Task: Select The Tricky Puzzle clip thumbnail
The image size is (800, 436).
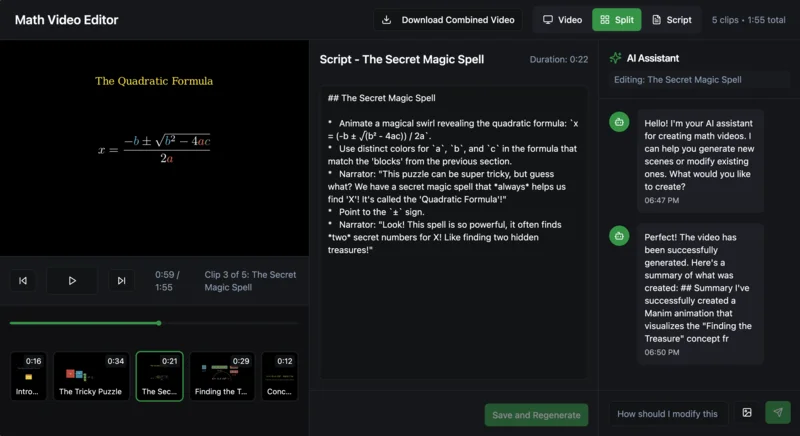Action: coord(90,377)
